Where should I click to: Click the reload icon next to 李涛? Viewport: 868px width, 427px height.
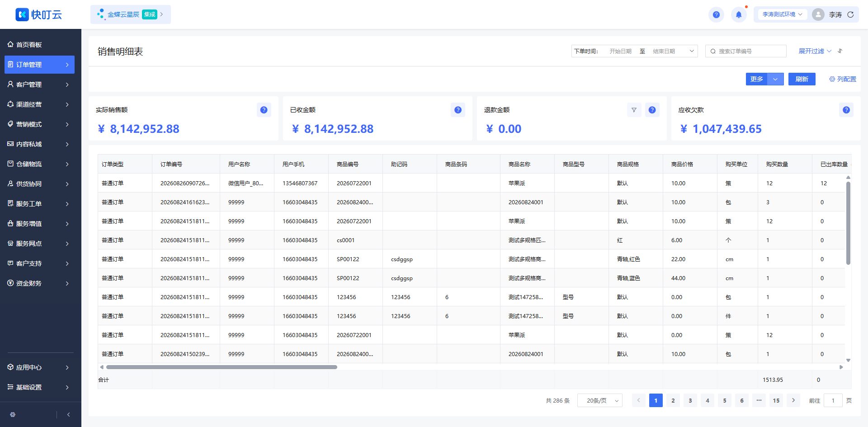850,14
